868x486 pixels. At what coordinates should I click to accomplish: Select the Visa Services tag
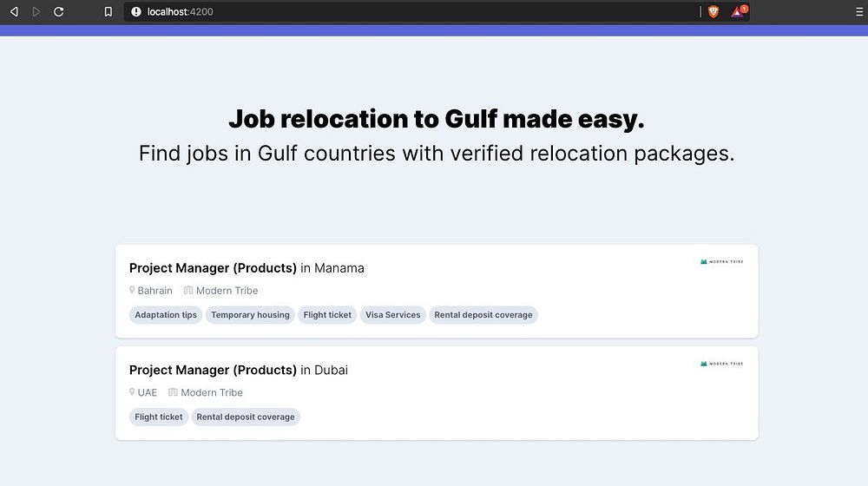[x=392, y=315]
